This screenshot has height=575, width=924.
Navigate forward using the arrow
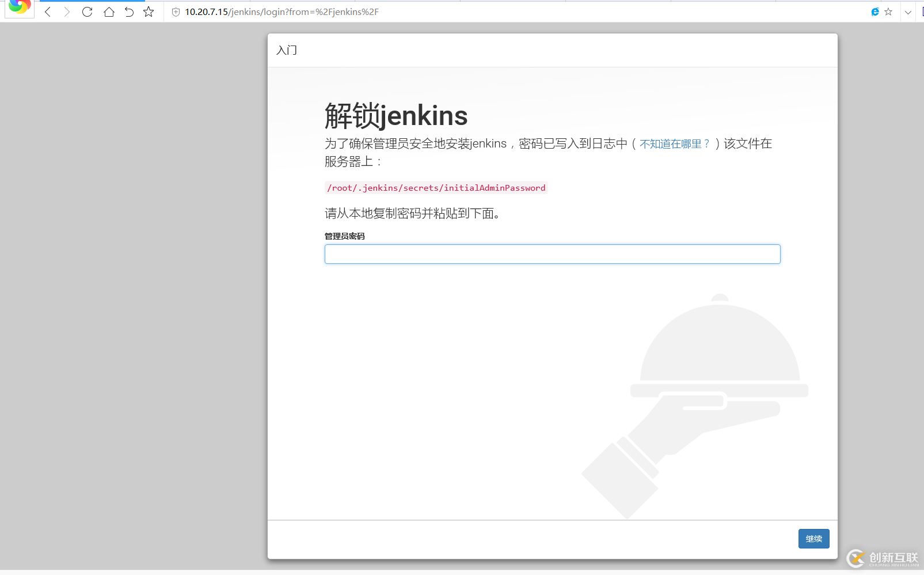coord(67,12)
